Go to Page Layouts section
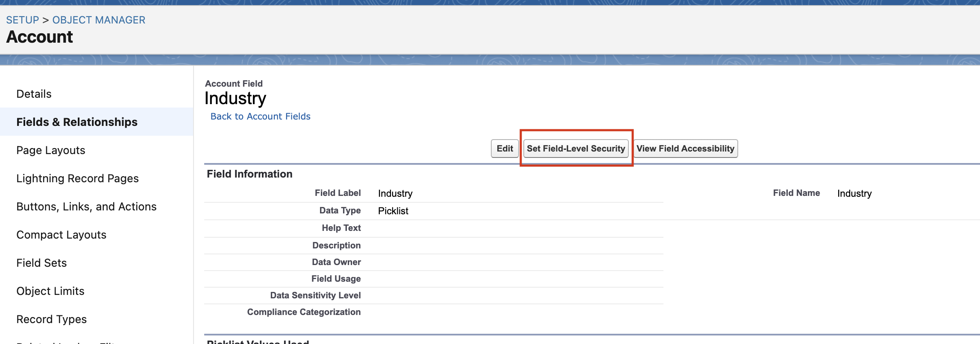Screen dimensions: 980x344 (x=51, y=150)
